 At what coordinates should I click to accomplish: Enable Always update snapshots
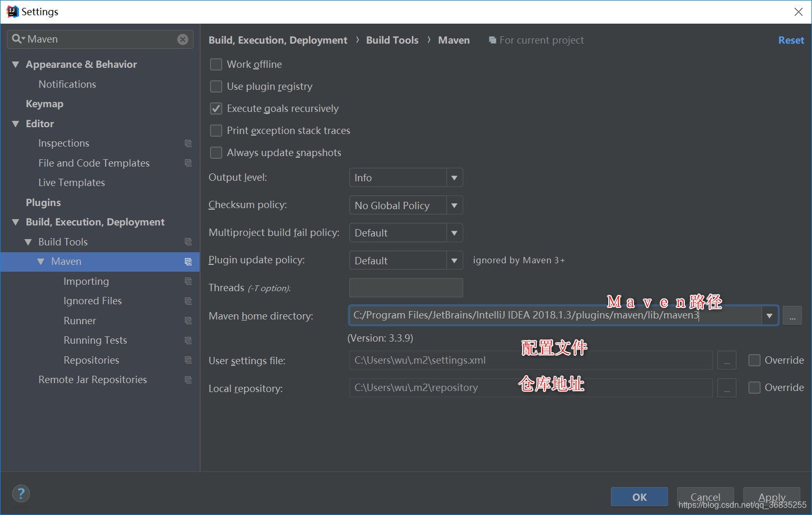pos(216,152)
